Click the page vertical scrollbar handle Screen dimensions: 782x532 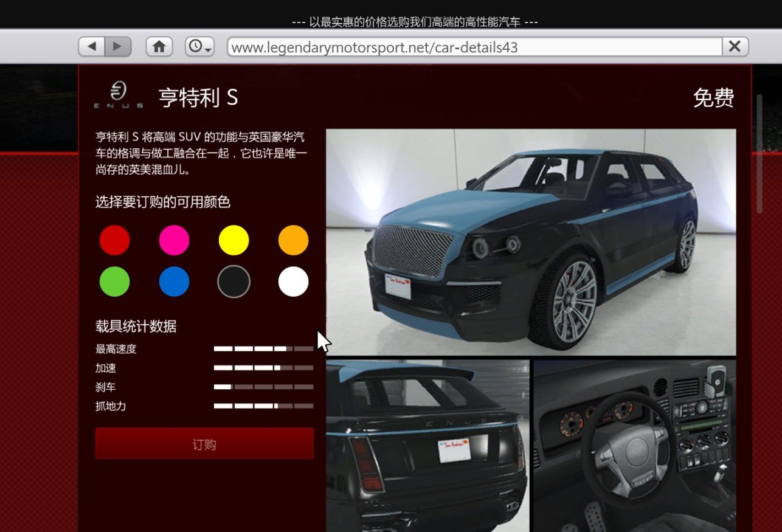[760, 153]
